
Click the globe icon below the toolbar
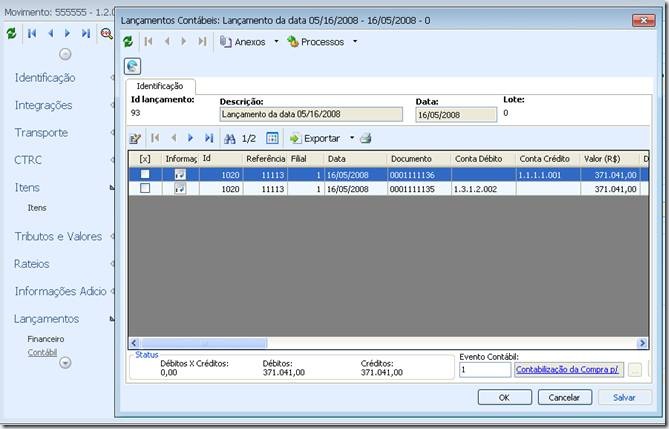pyautogui.click(x=132, y=66)
